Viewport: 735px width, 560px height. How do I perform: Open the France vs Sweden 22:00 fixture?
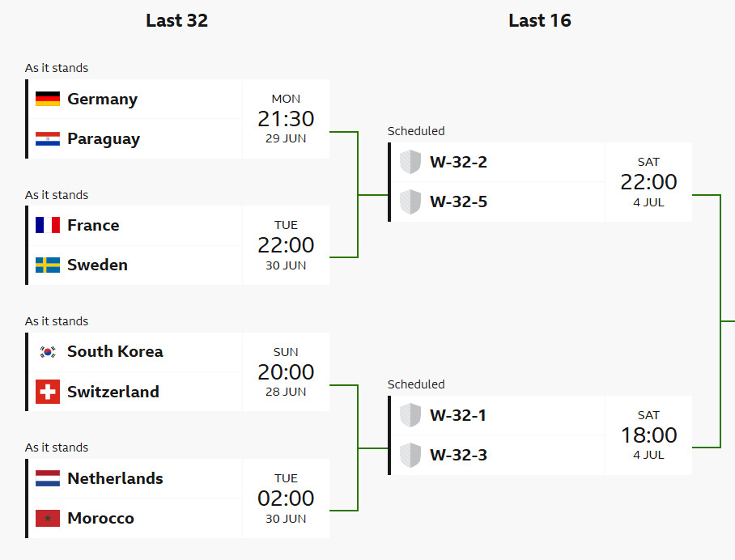tap(179, 245)
